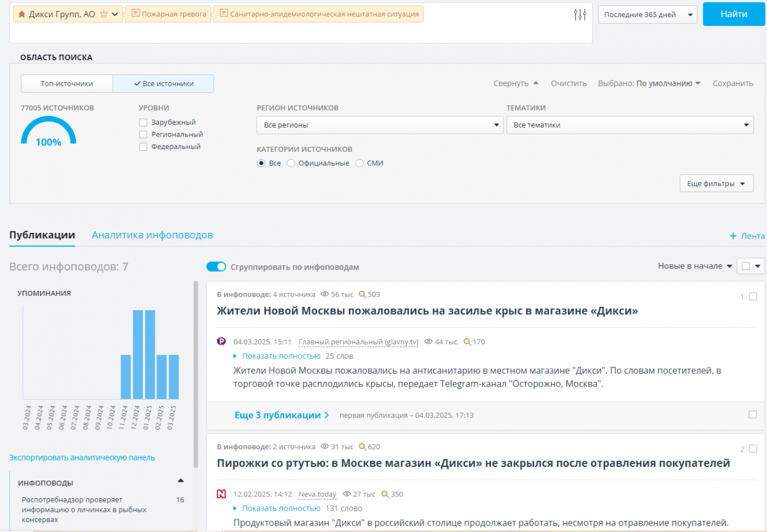
Task: Click the document icon in the Пожарная тревога tag
Action: (135, 14)
